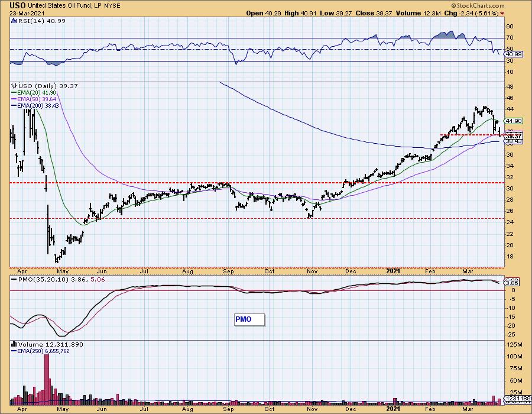Click the USO Daily candlestick icon
This screenshot has width=532, height=414.
pyautogui.click(x=14, y=86)
